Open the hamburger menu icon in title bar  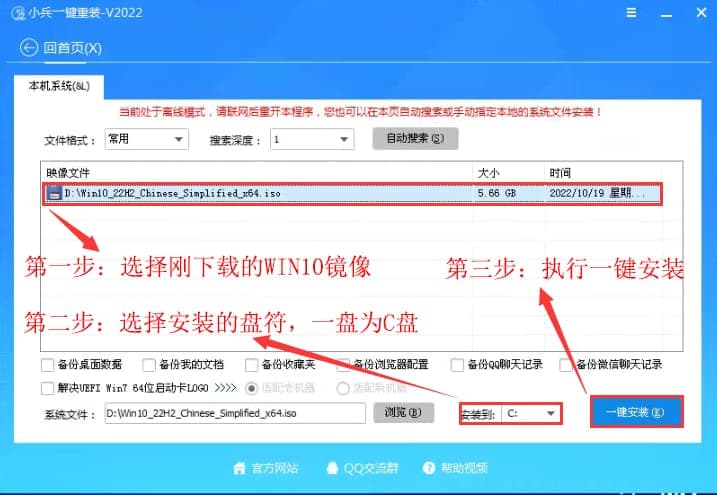pyautogui.click(x=631, y=13)
